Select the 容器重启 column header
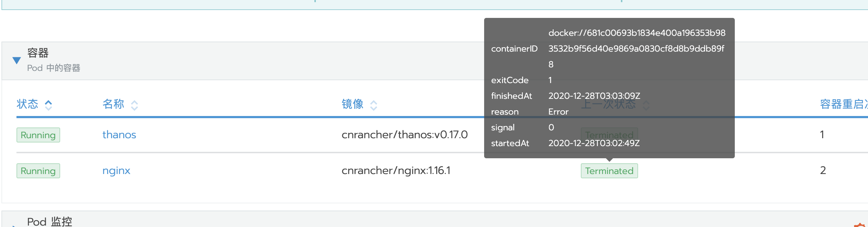The width and height of the screenshot is (868, 227). 844,104
